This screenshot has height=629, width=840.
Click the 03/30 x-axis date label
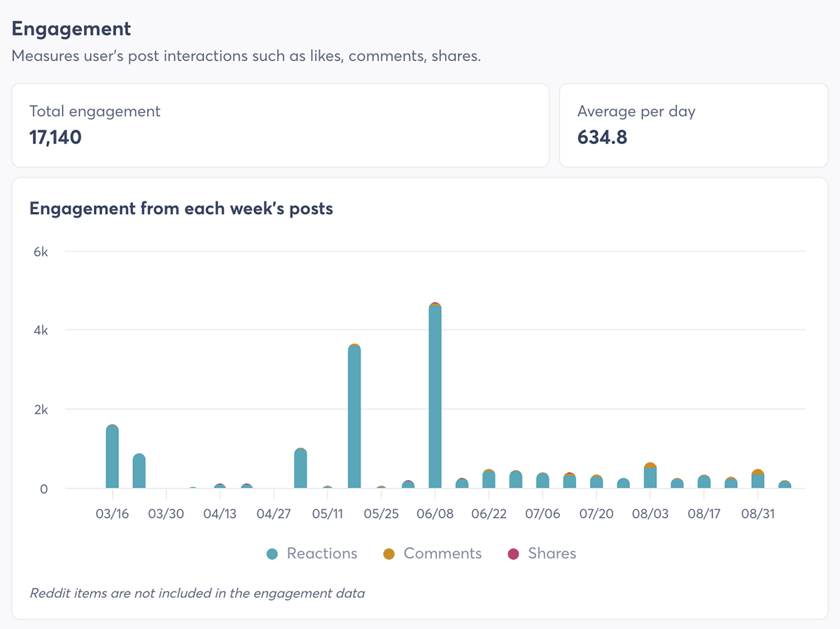coord(166,514)
